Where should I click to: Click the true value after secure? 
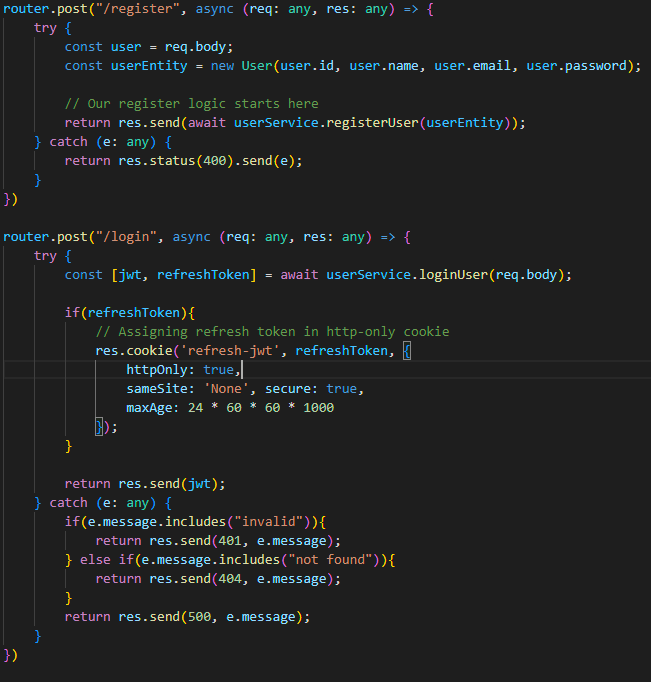[341, 389]
